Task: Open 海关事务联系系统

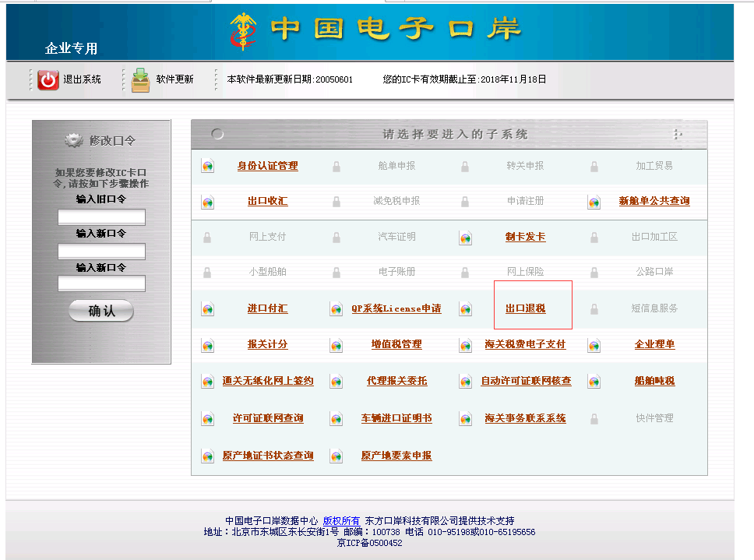Action: (526, 418)
